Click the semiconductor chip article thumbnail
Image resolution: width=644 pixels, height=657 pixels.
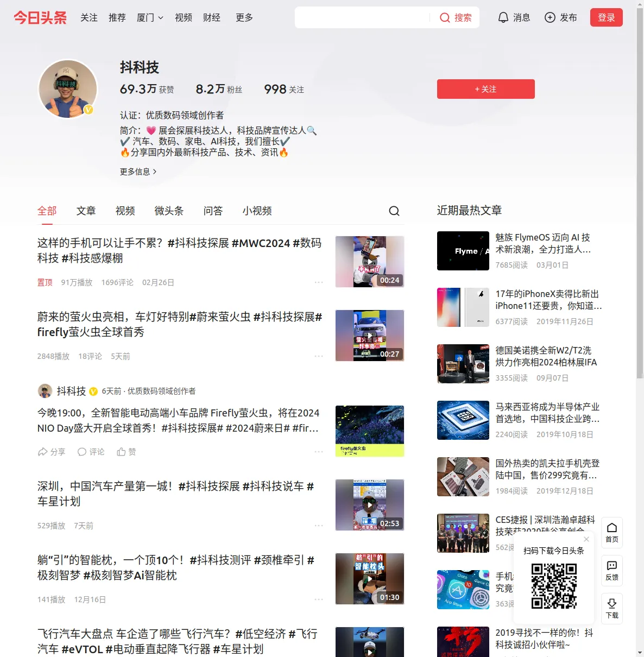click(x=463, y=420)
